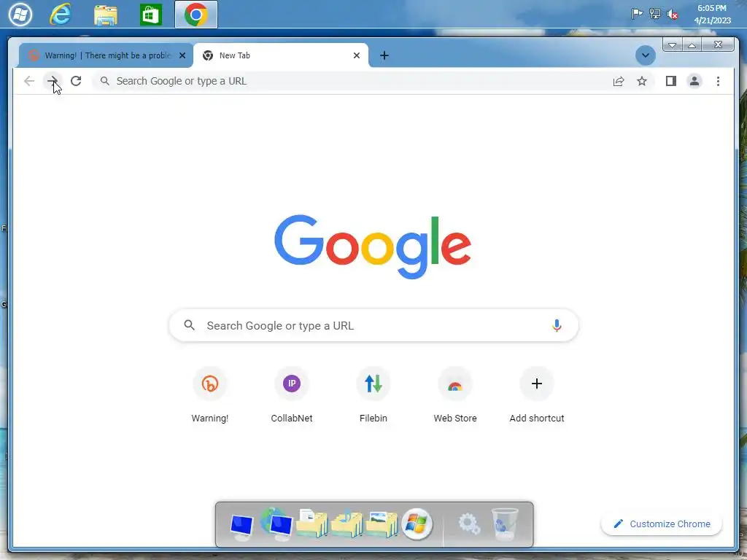Open the Warning! shortcut tile
Viewport: 747px width, 560px height.
tap(210, 396)
